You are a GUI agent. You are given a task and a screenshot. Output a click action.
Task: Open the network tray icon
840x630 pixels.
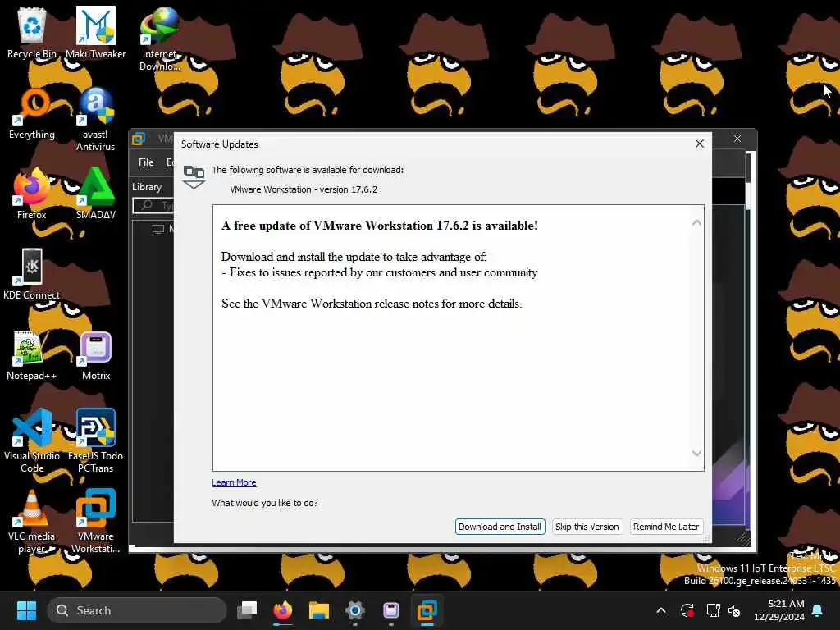click(x=713, y=610)
